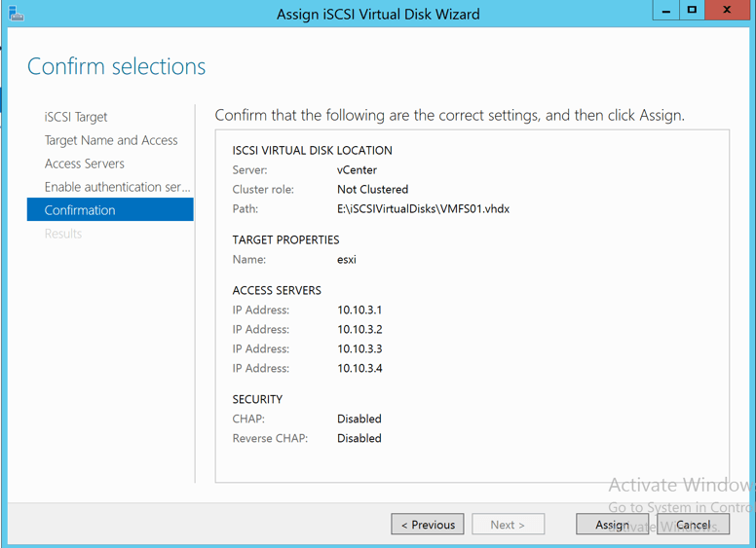Minimize the Assign iSCSI Virtual Disk Wizard

click(665, 11)
